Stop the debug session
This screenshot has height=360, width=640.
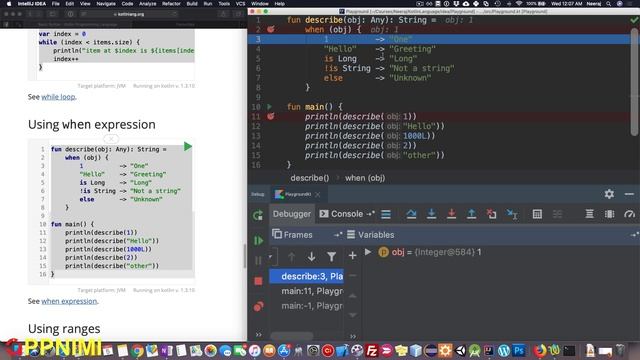258,281
